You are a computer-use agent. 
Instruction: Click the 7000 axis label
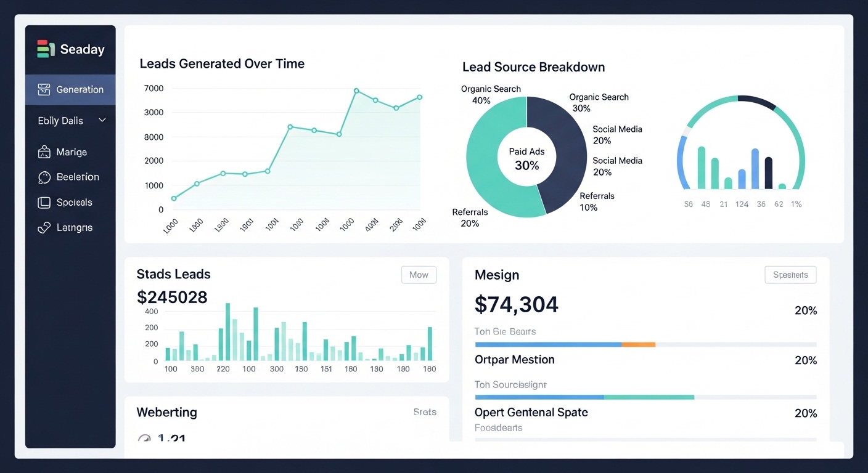point(154,89)
